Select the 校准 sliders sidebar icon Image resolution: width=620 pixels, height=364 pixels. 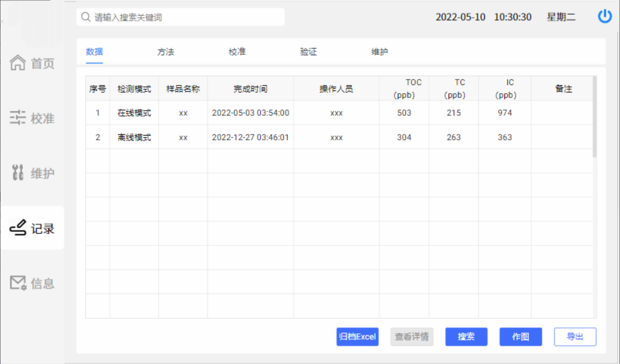pos(18,118)
